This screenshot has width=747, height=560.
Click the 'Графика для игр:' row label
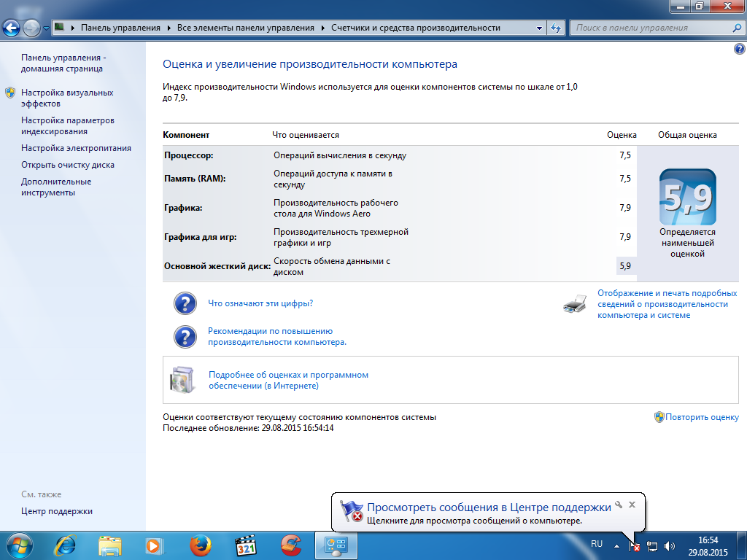click(201, 237)
